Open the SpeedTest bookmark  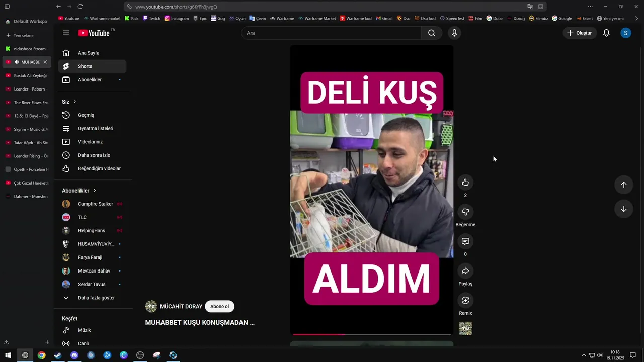point(452,18)
